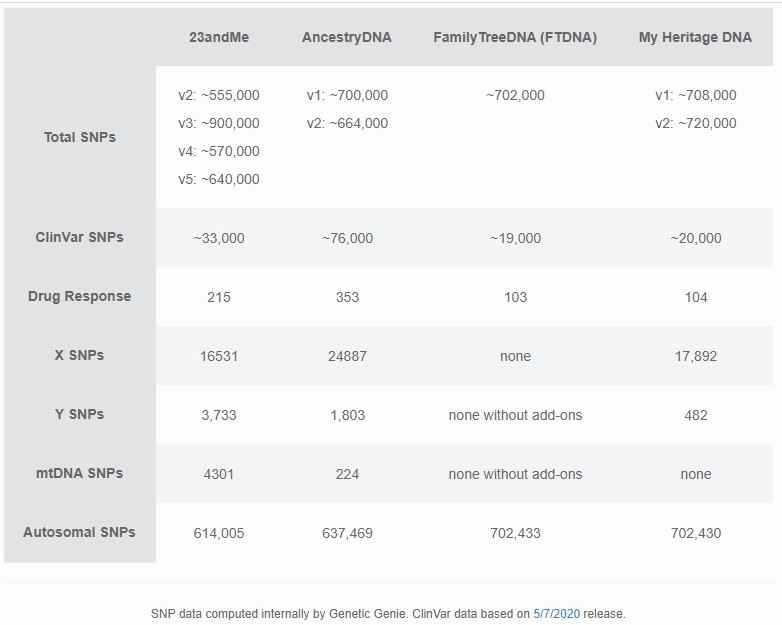782x625 pixels.
Task: Click the Total SNPs row label
Action: click(x=80, y=137)
